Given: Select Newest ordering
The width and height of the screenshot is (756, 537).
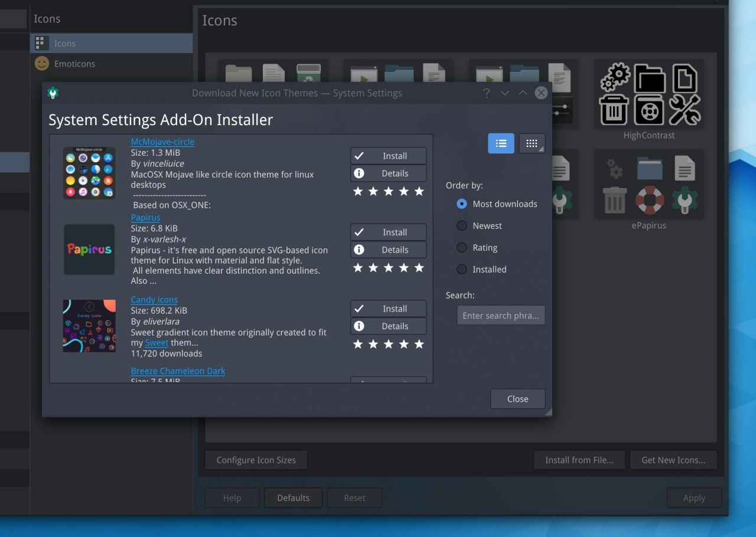Looking at the screenshot, I should pos(479,225).
